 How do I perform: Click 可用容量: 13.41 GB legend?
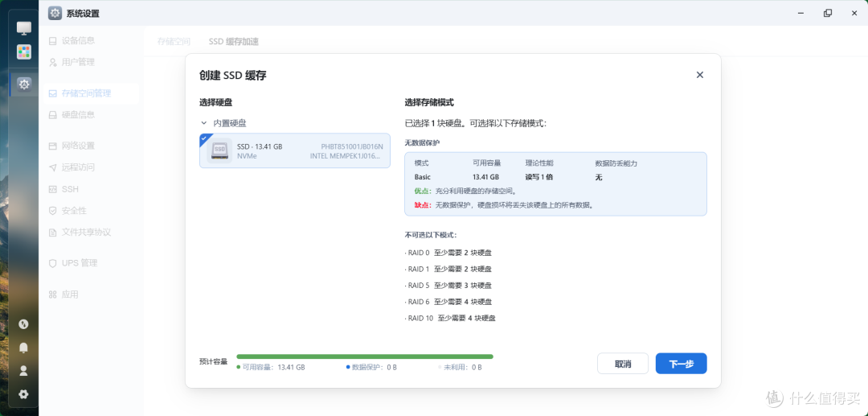271,367
